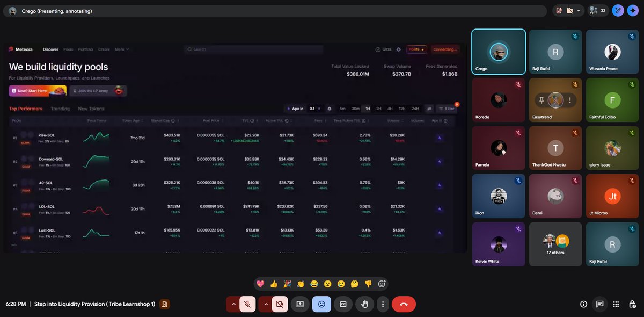
Task: Select Crego's participant tile
Action: (499, 52)
